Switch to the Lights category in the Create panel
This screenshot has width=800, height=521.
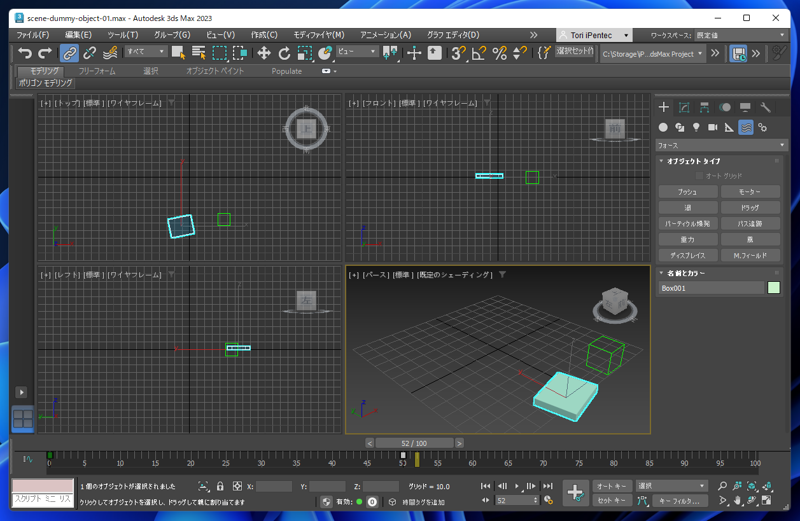(696, 128)
